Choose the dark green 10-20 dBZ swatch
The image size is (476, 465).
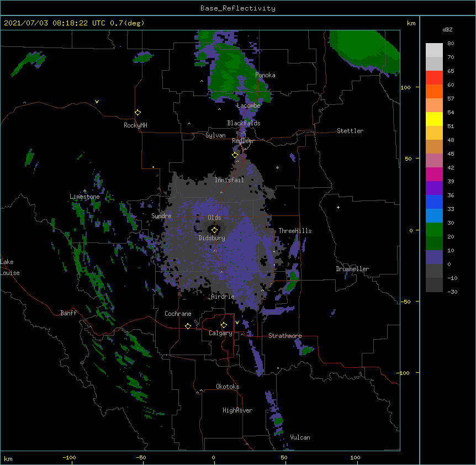(x=434, y=244)
